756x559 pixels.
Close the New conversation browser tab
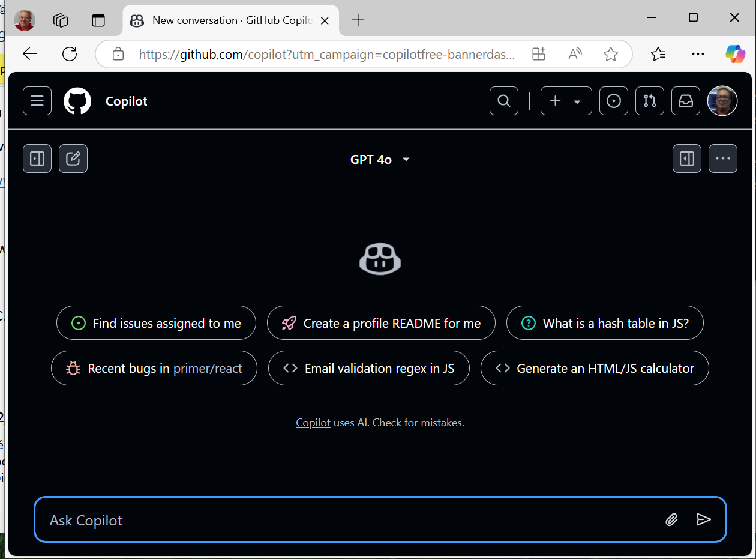tap(325, 20)
